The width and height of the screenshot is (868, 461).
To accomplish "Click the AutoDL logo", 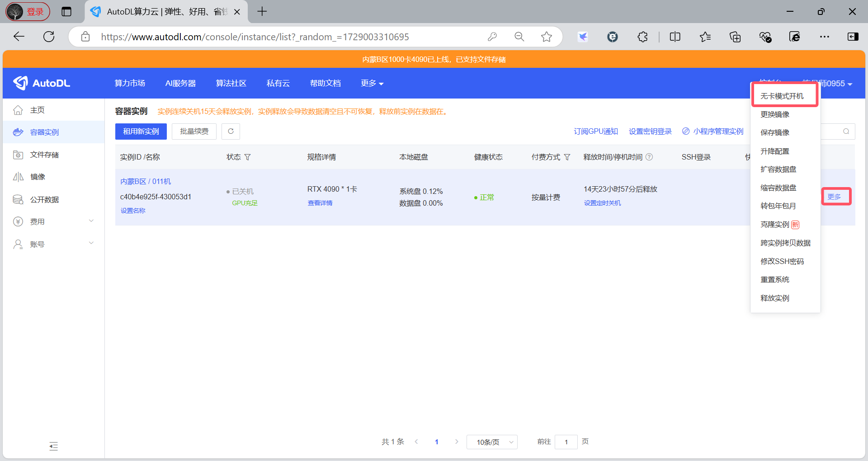I will coord(42,83).
